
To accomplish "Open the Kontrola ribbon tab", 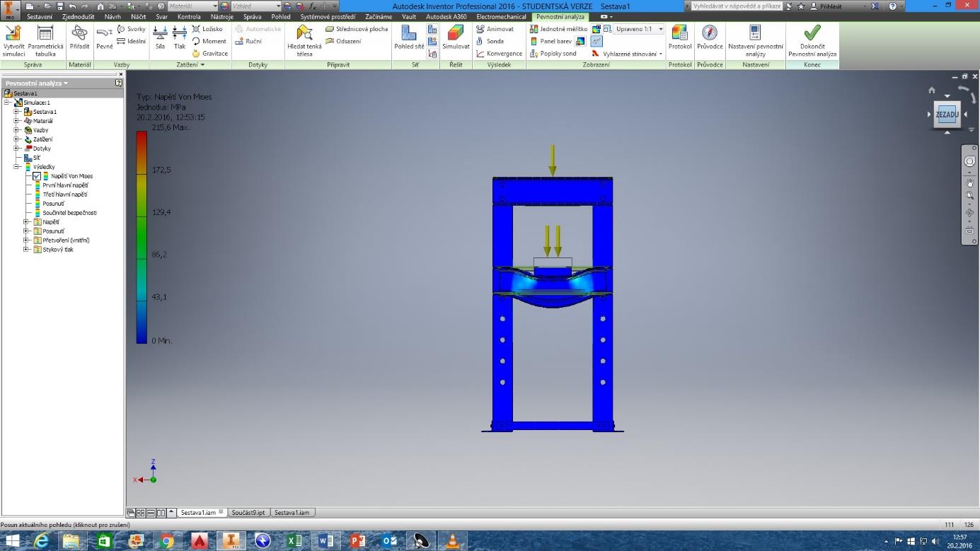I will [x=189, y=16].
